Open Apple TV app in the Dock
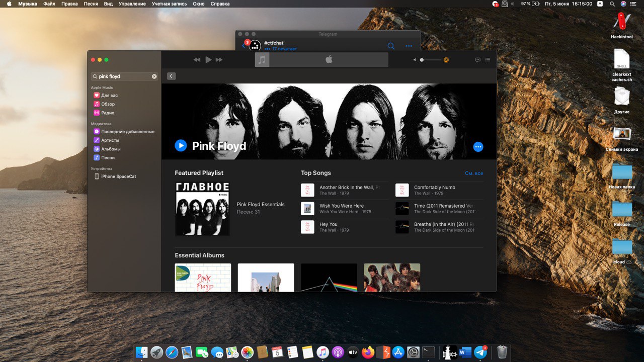This screenshot has height=362, width=644. (353, 352)
